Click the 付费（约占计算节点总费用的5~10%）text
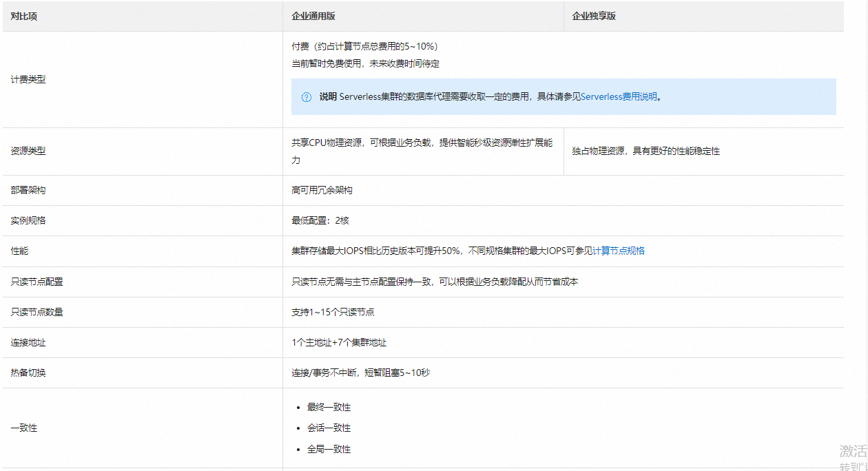Viewport: 868px width, 471px height. [x=365, y=46]
